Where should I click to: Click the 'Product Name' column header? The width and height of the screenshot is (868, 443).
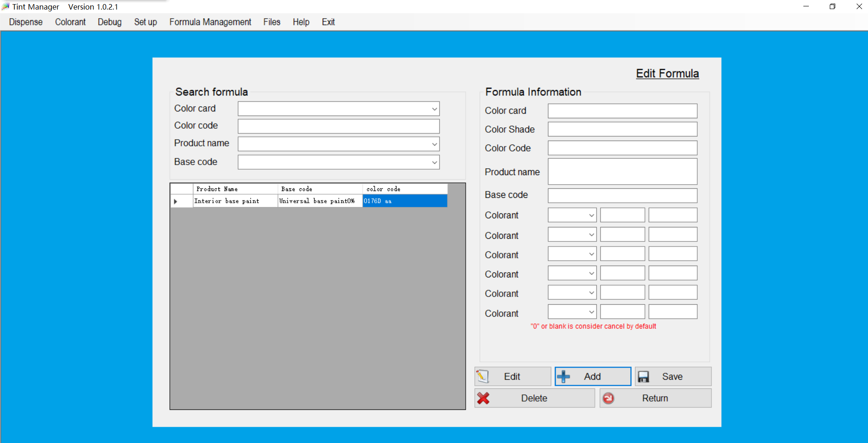point(235,189)
